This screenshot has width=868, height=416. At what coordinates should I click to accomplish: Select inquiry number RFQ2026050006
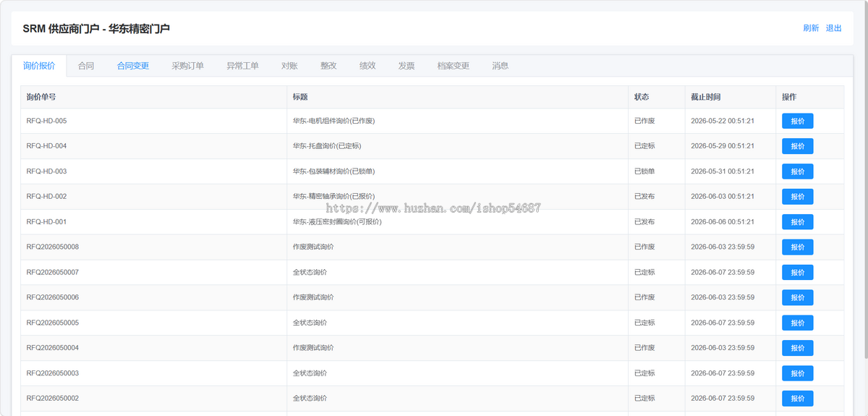pos(53,297)
